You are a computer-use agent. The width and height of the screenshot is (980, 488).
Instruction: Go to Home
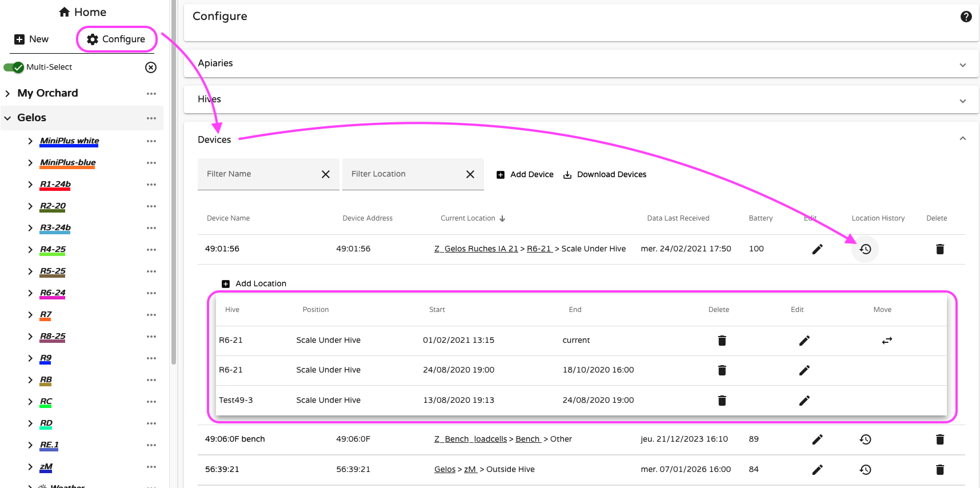(83, 12)
